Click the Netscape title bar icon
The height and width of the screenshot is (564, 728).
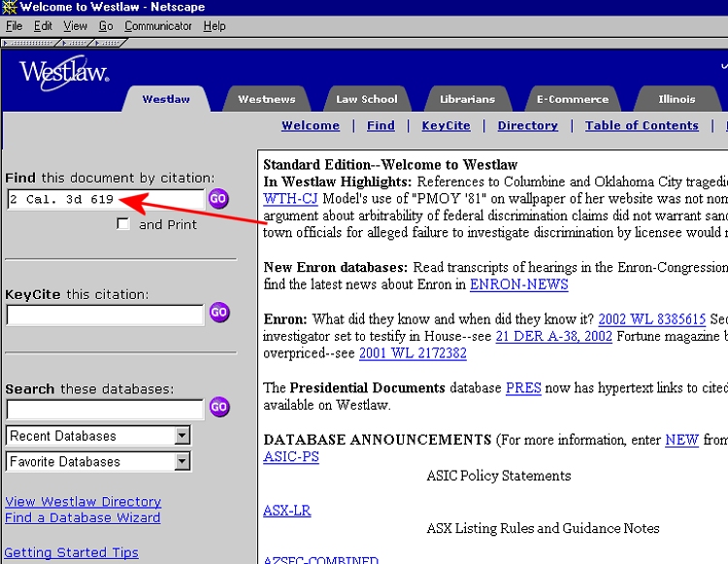click(x=10, y=7)
